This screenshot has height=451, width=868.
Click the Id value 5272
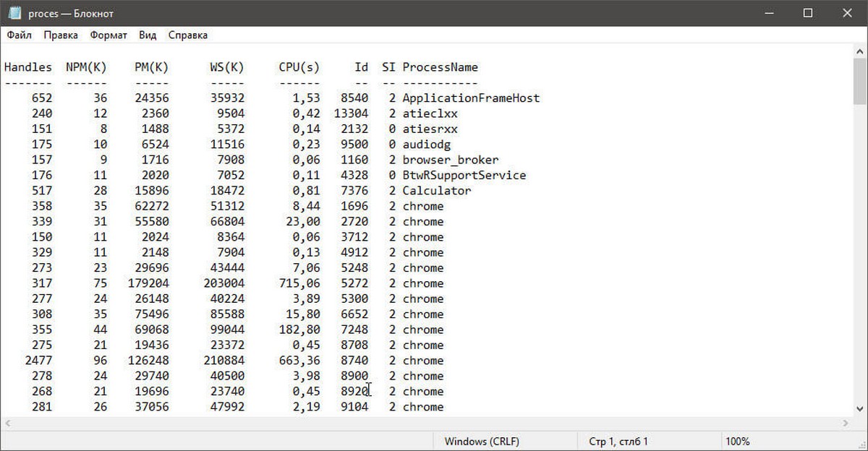tap(354, 283)
